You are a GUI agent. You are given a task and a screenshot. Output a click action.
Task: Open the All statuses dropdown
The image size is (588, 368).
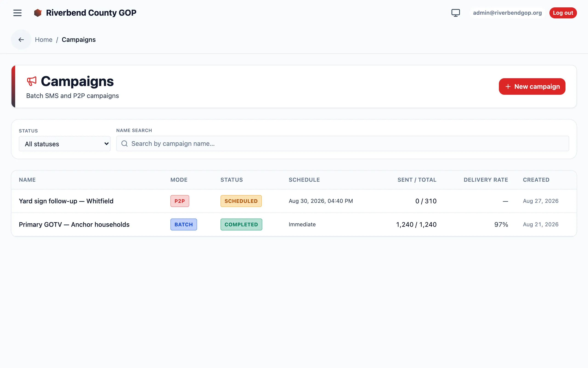65,144
